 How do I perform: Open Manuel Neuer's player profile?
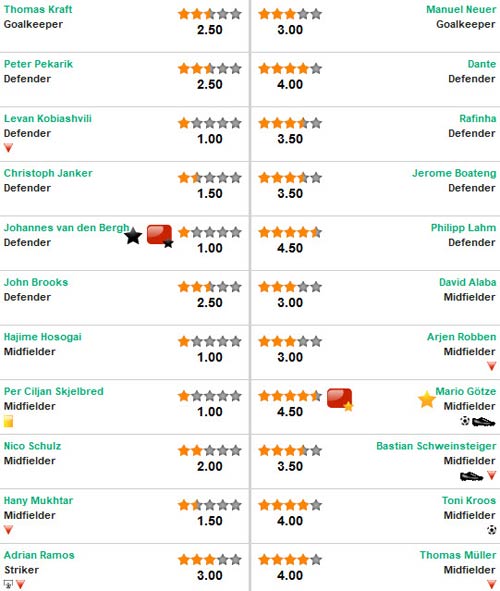[461, 9]
